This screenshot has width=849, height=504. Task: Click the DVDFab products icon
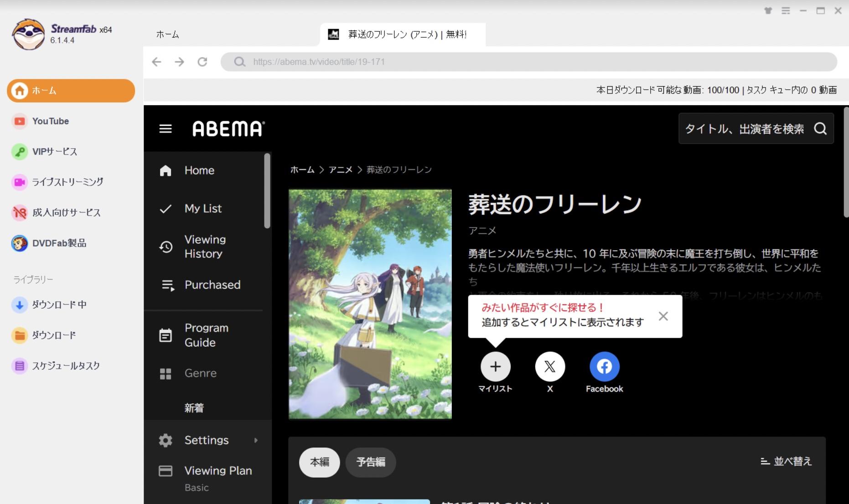[20, 243]
